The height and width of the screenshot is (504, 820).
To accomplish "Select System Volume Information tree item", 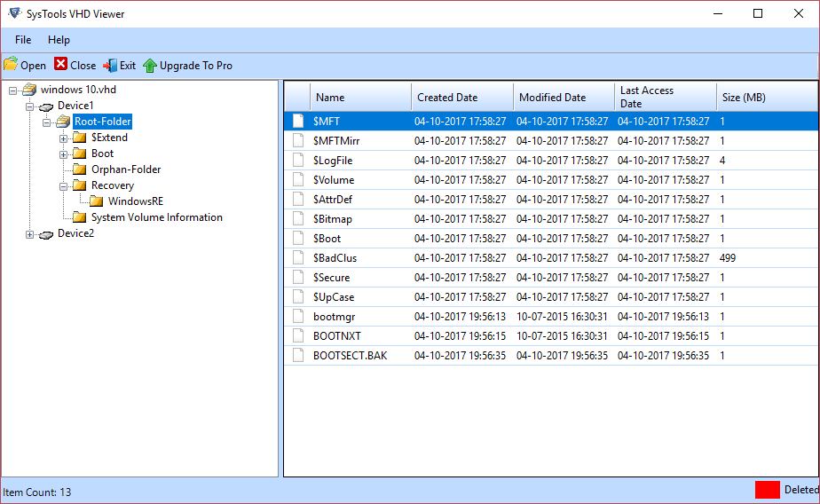I will 157,217.
